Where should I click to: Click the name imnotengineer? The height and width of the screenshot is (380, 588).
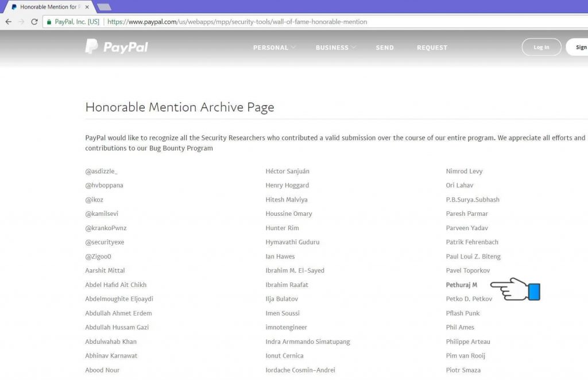click(287, 327)
